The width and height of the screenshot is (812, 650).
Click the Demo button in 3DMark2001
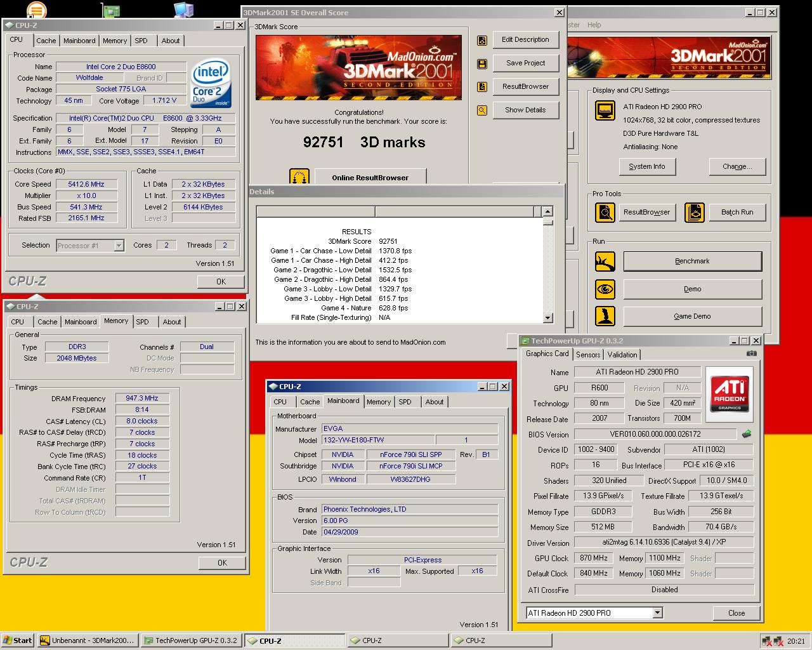point(692,289)
